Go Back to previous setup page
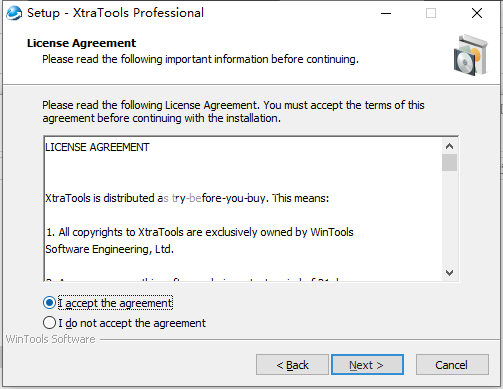The width and height of the screenshot is (503, 389). (292, 365)
